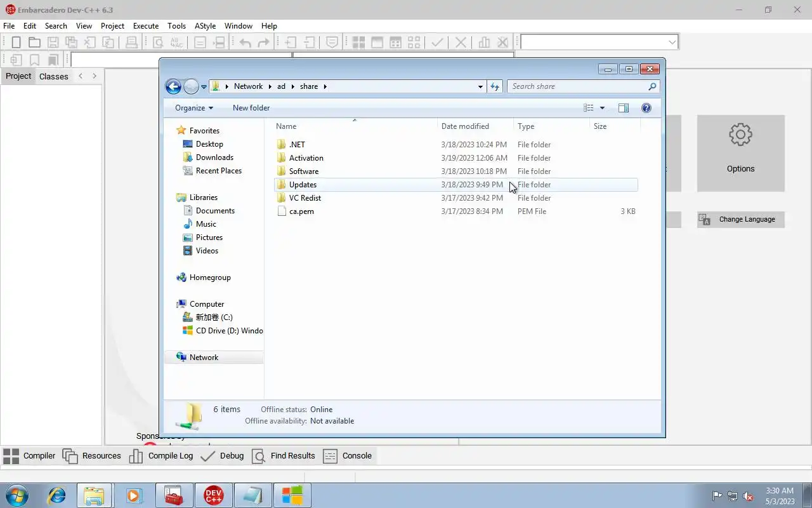Switch to the Find Results tab
The image size is (812, 508).
(x=284, y=456)
